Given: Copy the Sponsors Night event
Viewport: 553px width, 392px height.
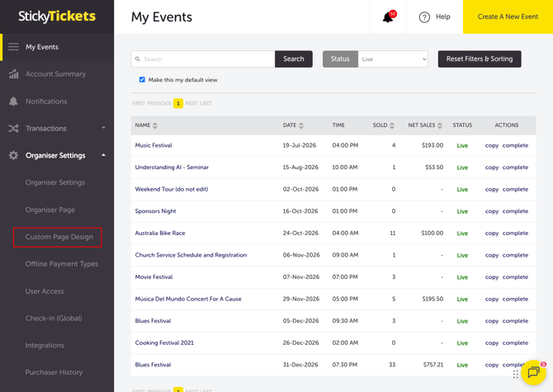Looking at the screenshot, I should 492,211.
